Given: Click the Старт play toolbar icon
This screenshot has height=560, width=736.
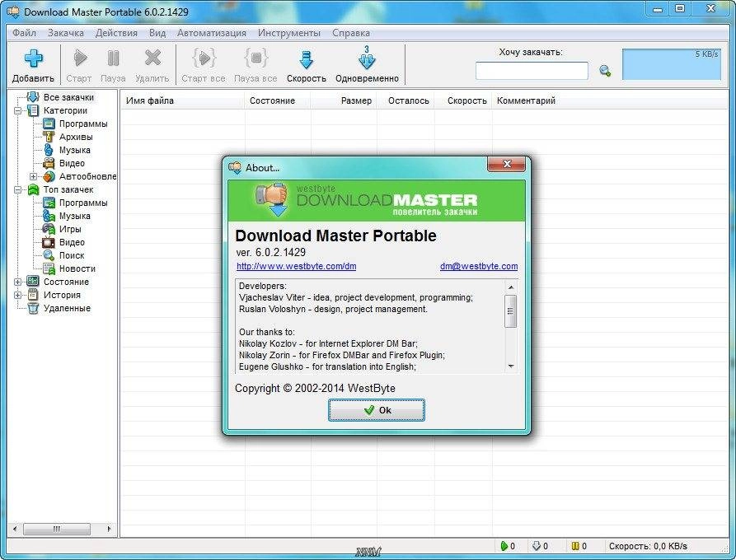Looking at the screenshot, I should point(80,58).
